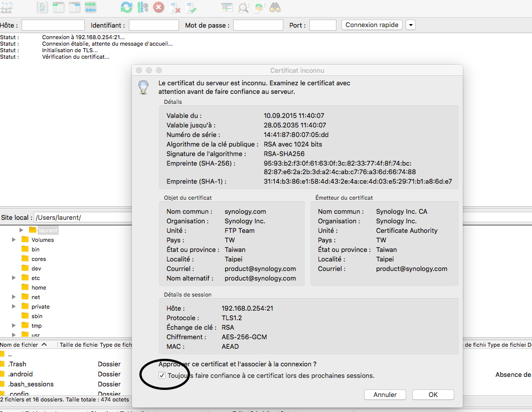Click Annuler in the certificate dialog
This screenshot has width=532, height=412.
click(385, 394)
